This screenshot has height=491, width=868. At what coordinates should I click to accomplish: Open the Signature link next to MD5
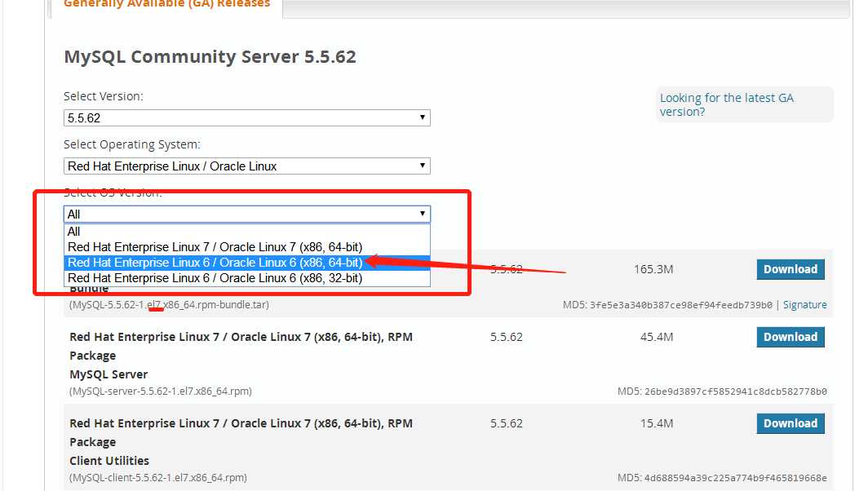805,305
